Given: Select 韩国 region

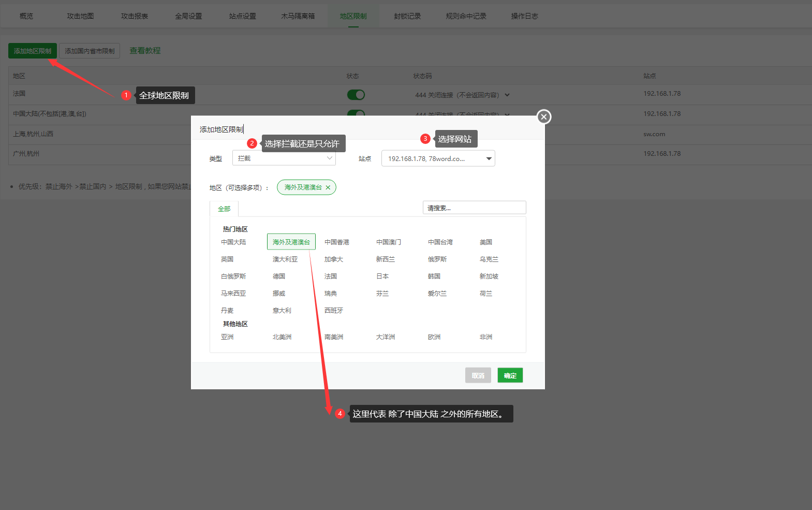Looking at the screenshot, I should pos(434,276).
